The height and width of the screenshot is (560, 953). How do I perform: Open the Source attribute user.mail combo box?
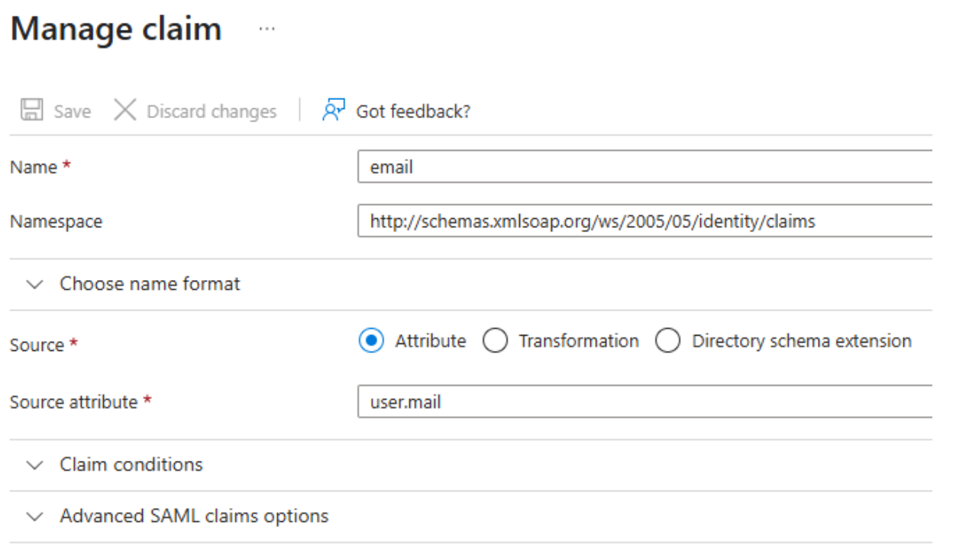645,401
